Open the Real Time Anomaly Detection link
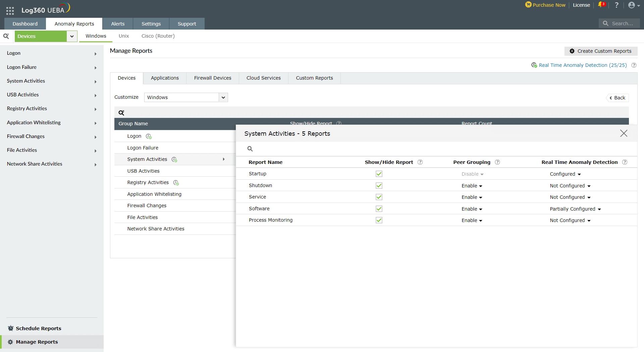644x352 pixels. point(583,65)
